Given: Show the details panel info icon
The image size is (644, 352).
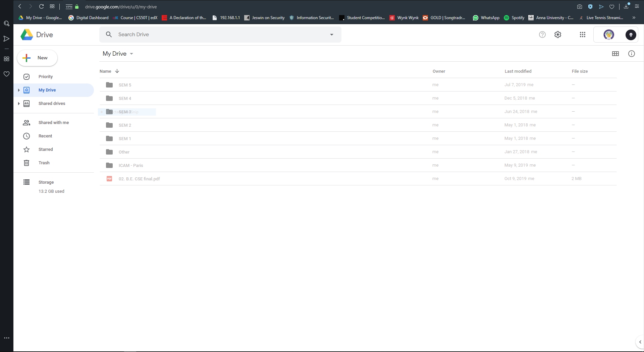Looking at the screenshot, I should click(632, 54).
